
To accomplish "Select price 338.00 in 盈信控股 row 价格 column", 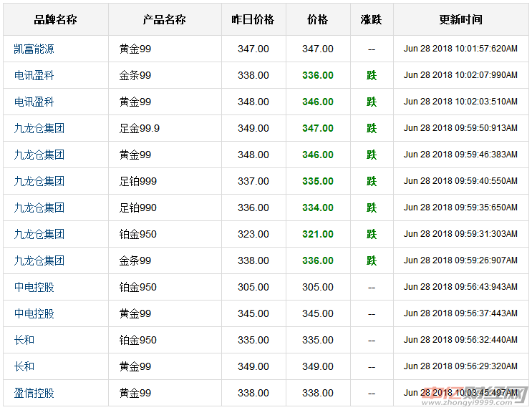I will (318, 393).
